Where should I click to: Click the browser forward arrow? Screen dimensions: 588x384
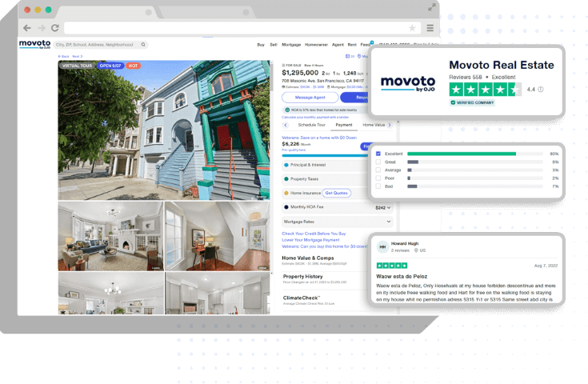[x=42, y=28]
